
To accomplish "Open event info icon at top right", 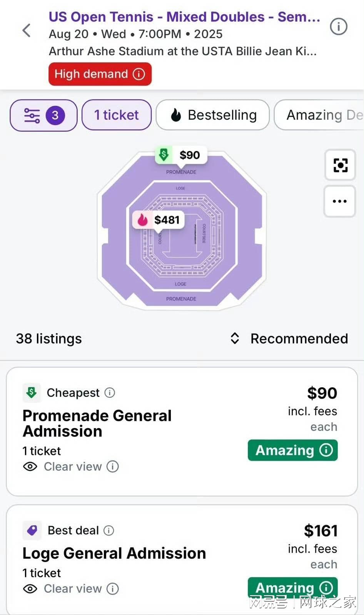I will click(339, 27).
